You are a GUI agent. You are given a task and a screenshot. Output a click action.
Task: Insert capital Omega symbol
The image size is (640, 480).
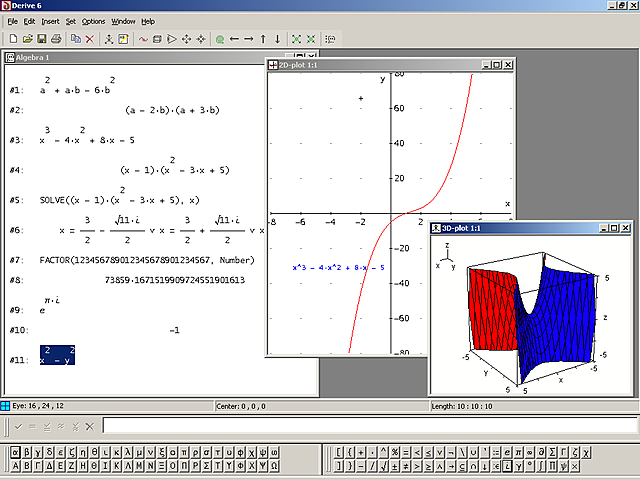coord(274,466)
